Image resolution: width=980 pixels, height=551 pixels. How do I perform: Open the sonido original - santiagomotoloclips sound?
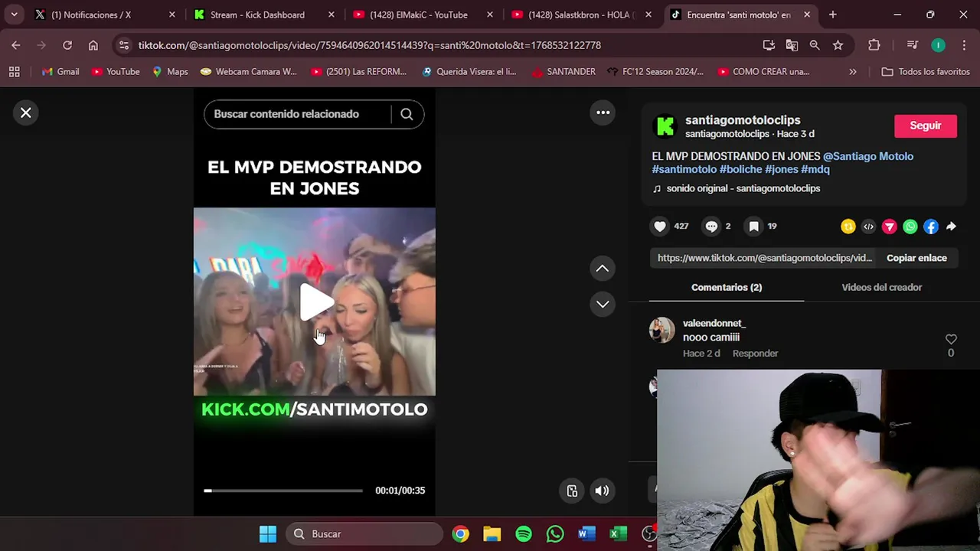743,188
